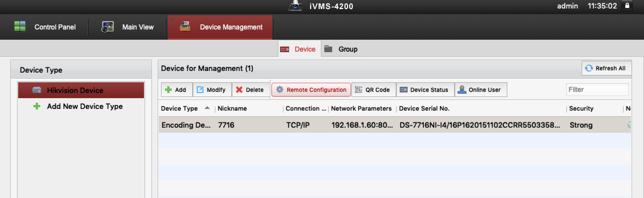644x198 pixels.
Task: Click the Delete button
Action: 251,90
